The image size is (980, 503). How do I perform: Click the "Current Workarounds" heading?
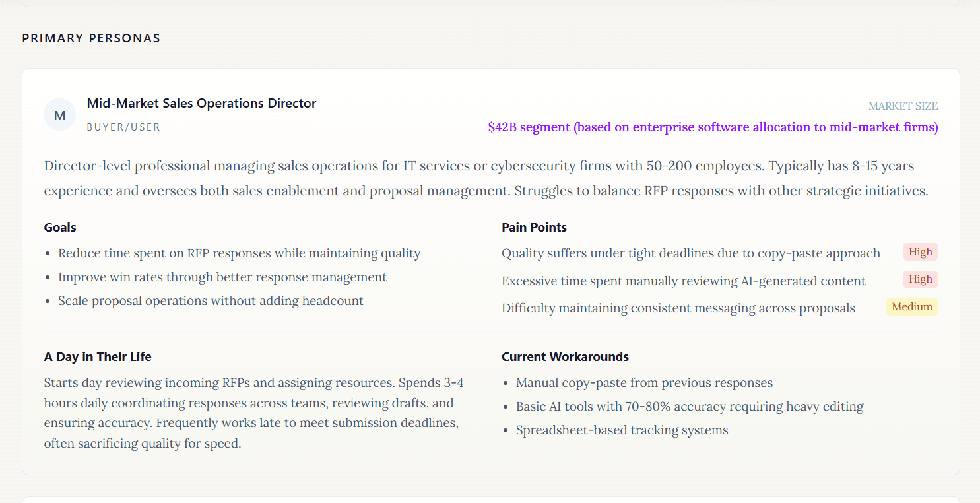pyautogui.click(x=565, y=357)
